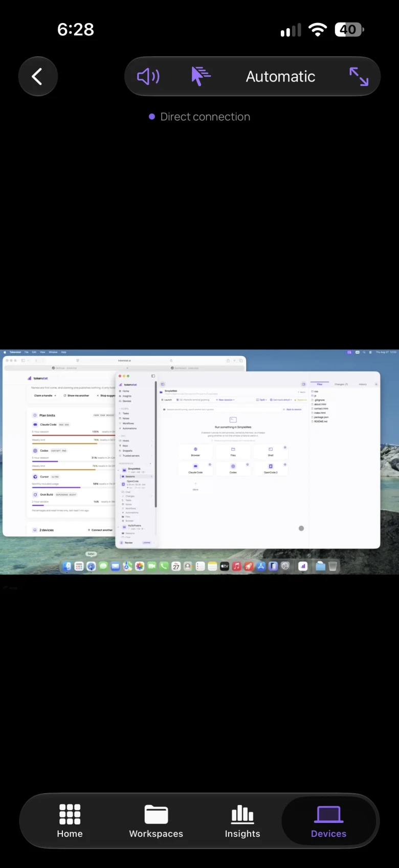Open Finder from the Mac dock
This screenshot has height=868, width=399.
[x=67, y=566]
